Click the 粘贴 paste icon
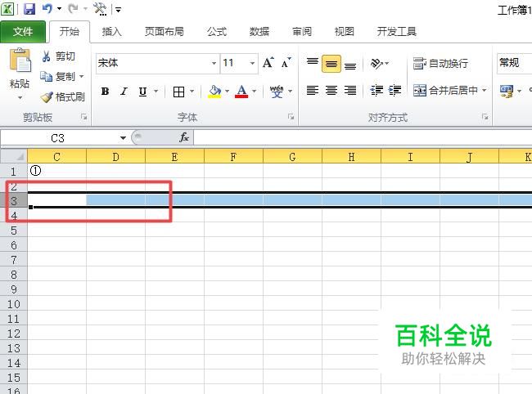532x394 pixels. point(20,60)
